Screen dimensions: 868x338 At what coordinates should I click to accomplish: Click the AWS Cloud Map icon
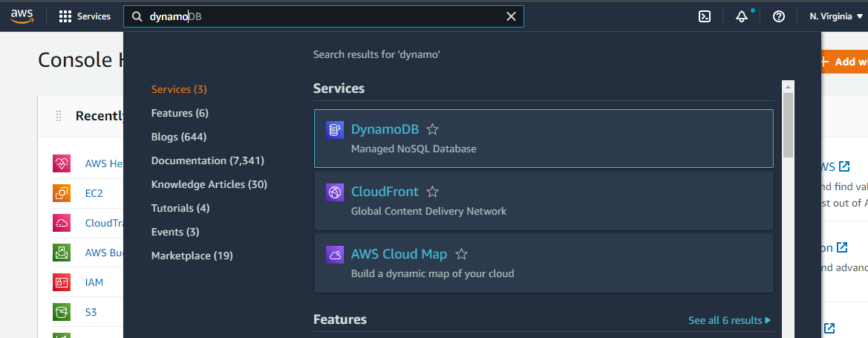[335, 255]
